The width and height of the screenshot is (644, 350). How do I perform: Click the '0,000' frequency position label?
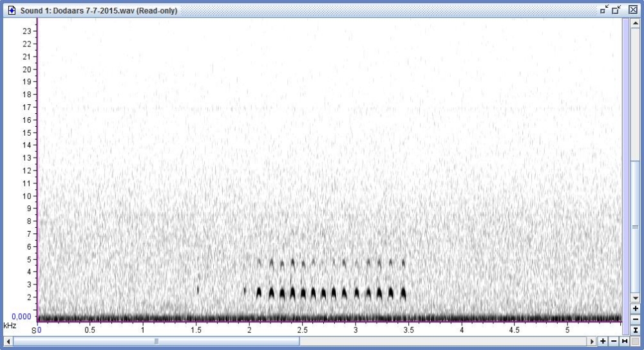tap(21, 317)
